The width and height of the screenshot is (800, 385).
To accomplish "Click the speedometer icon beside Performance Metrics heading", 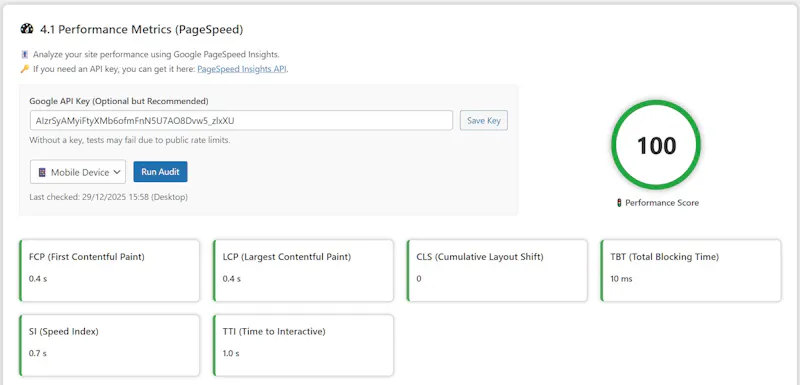I will (x=27, y=29).
